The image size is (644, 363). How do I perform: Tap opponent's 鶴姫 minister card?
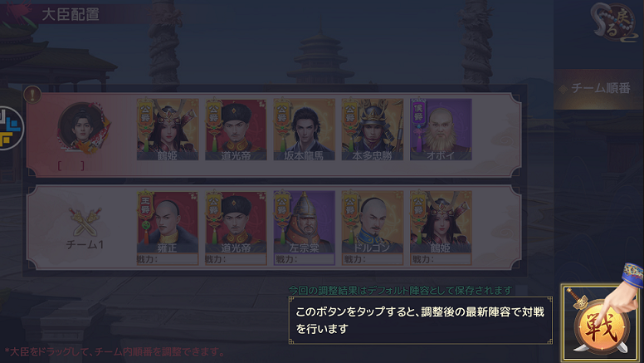point(168,130)
